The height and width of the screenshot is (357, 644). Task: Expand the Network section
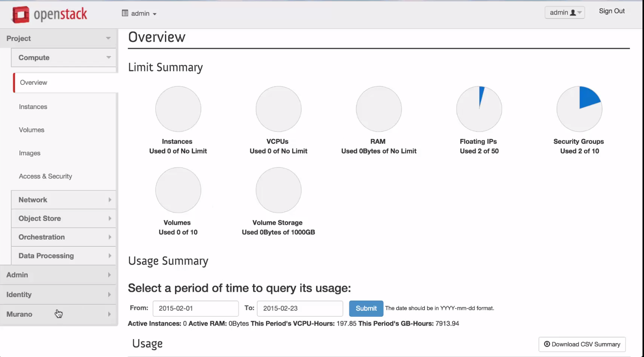point(63,200)
